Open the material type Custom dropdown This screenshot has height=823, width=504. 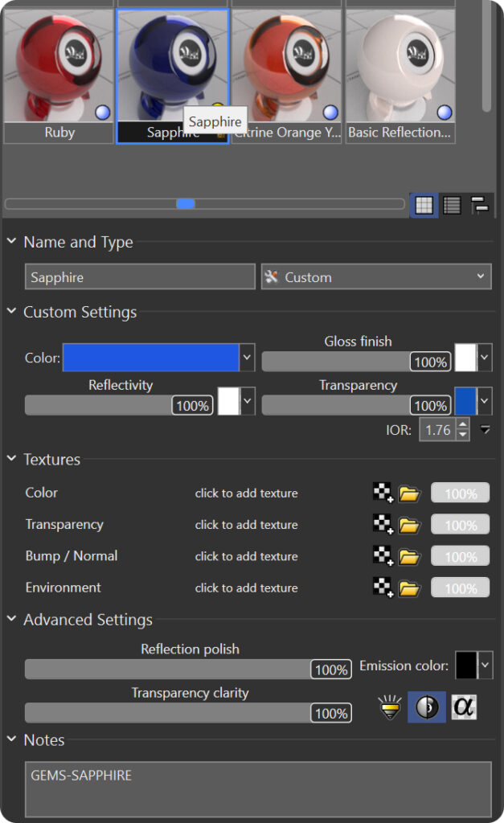coord(376,277)
